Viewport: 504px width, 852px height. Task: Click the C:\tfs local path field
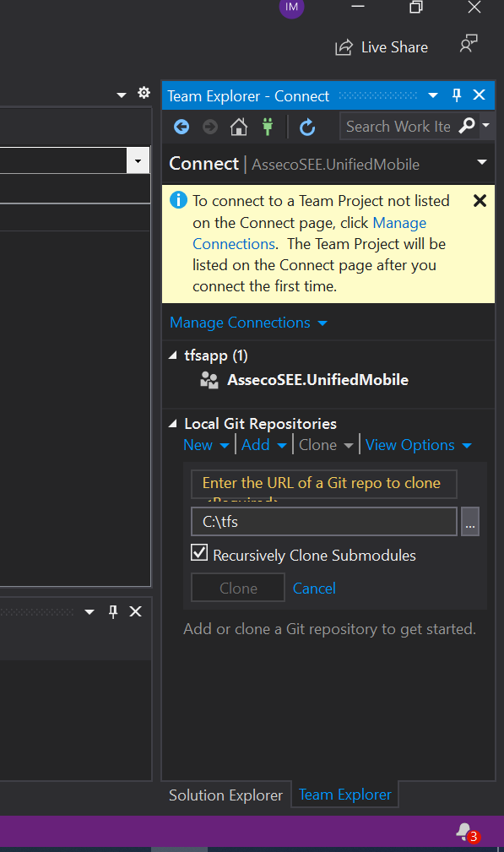(x=323, y=522)
